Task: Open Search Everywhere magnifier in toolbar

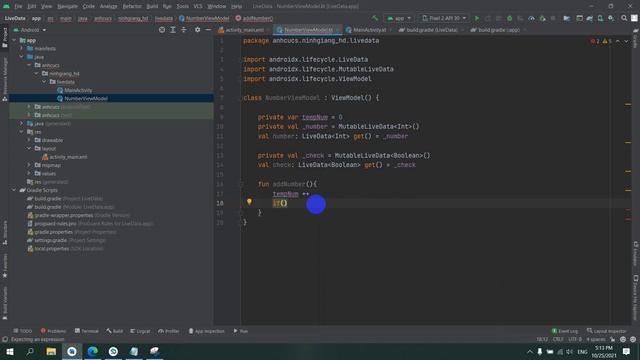Action: click(x=624, y=18)
